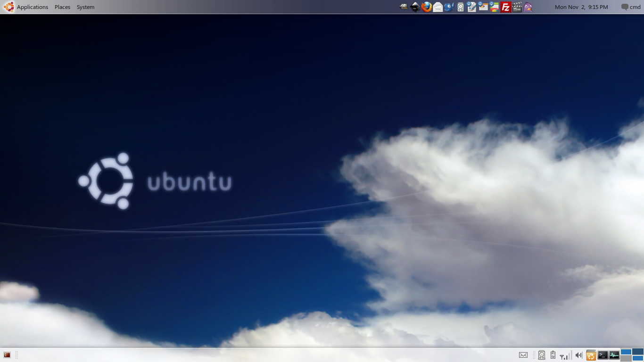Open the mail notification envelope in bottom panel
644x362 pixels.
tap(523, 355)
